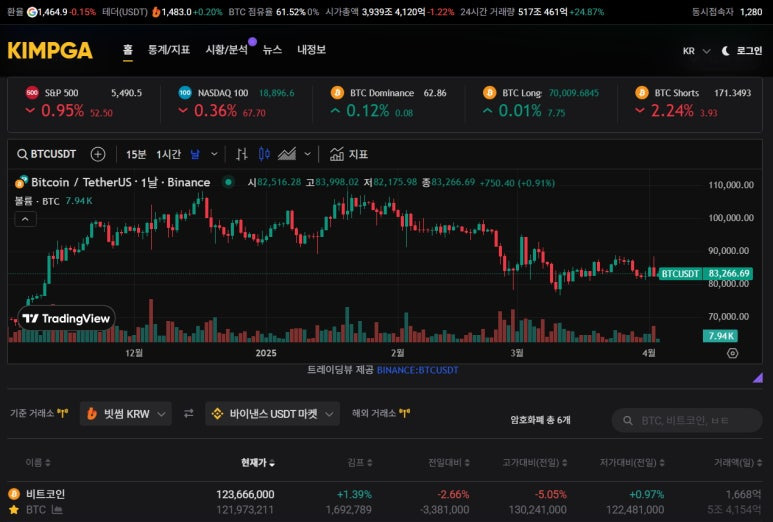Select the candlestick chart style icon
Viewport: 773px width, 522px height.
pyautogui.click(x=264, y=154)
